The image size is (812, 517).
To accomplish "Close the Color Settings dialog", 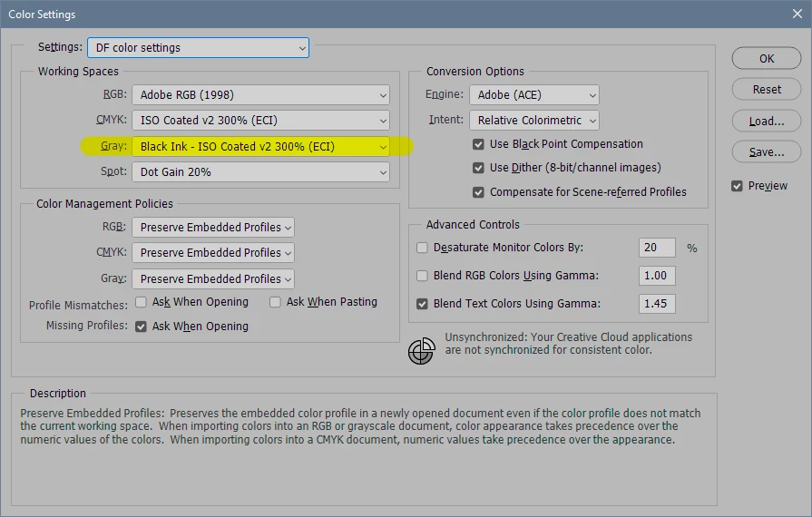I will (797, 14).
